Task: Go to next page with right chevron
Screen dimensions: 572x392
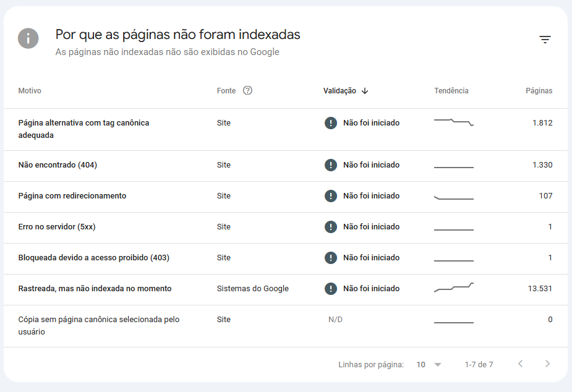Action: 547,364
